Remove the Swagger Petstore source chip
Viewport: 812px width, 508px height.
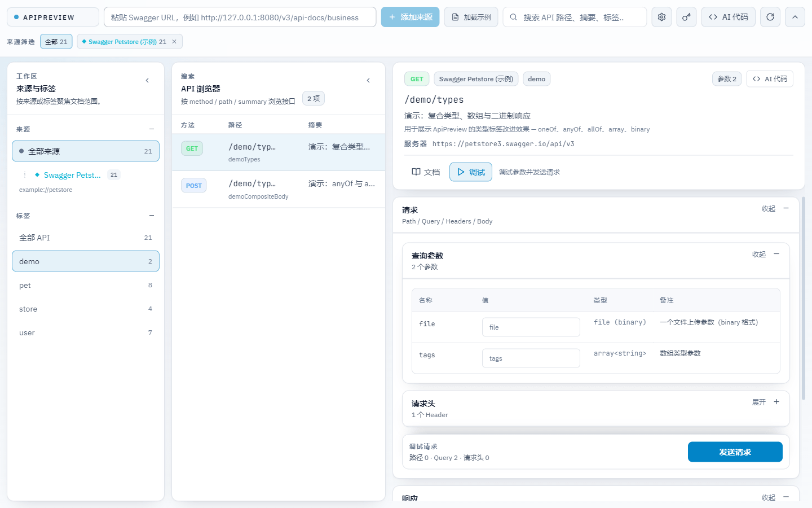tap(174, 42)
